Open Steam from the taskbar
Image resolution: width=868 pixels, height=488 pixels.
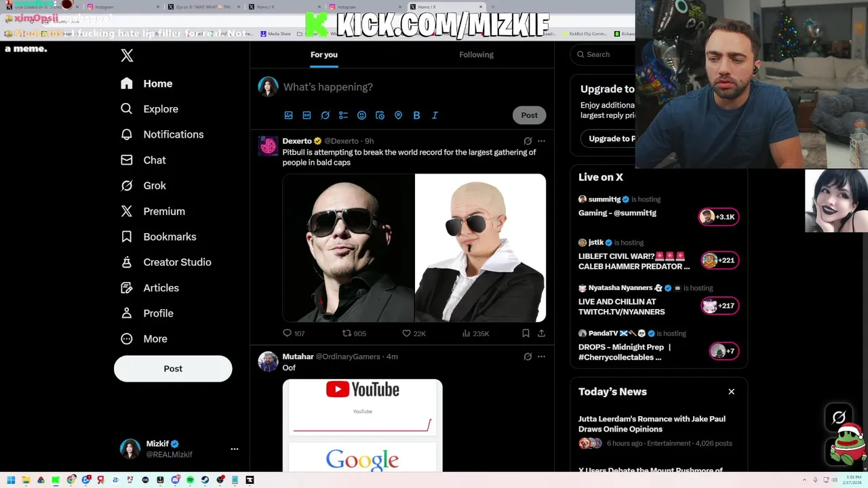(x=205, y=480)
